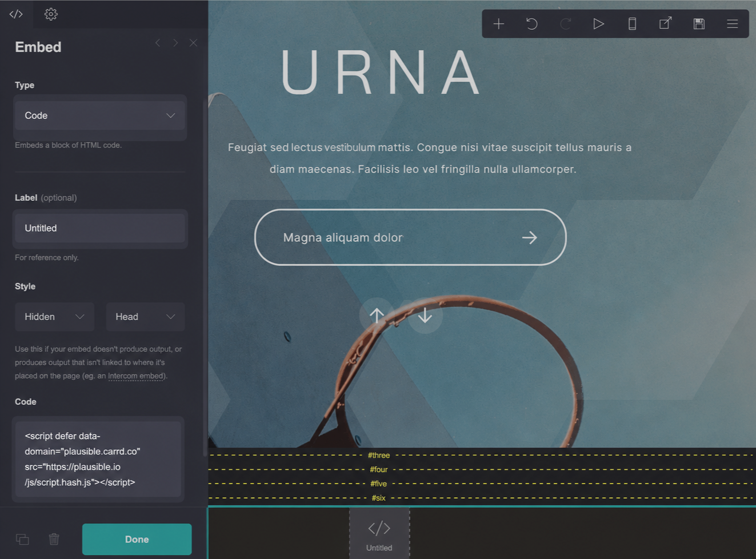The height and width of the screenshot is (559, 756).
Task: Open the Hidden style dropdown
Action: pos(55,317)
